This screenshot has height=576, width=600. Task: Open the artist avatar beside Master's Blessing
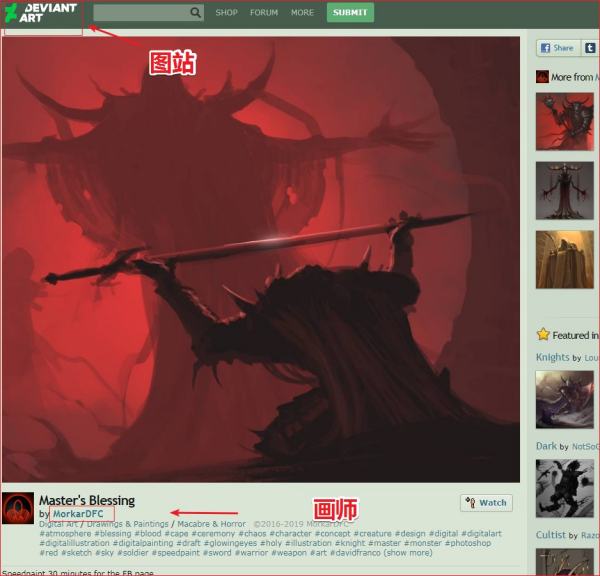(18, 508)
